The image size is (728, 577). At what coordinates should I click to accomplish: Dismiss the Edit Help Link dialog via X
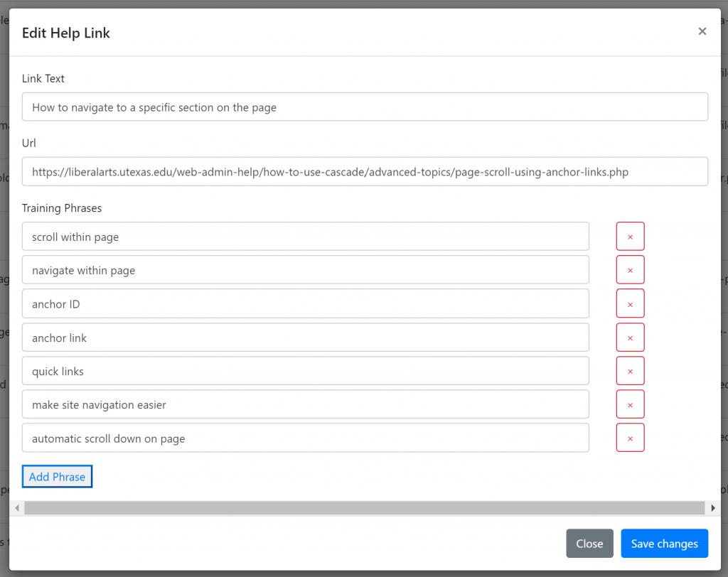pos(702,31)
